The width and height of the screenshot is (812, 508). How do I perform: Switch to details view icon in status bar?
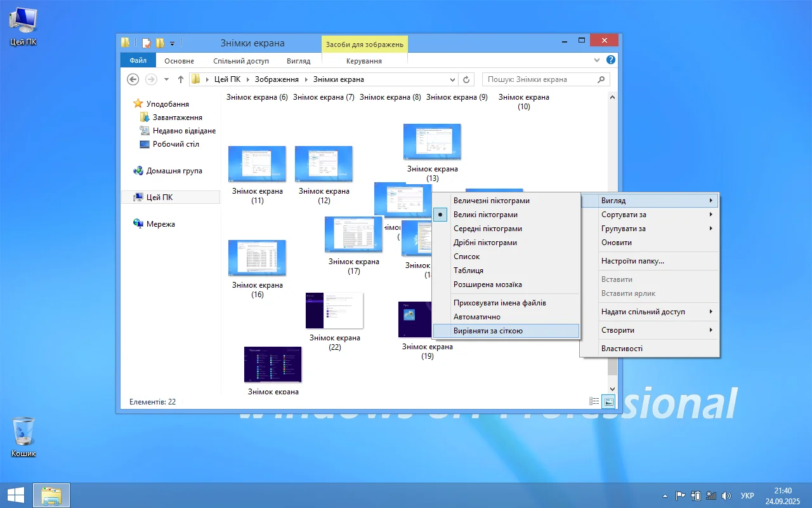[594, 401]
